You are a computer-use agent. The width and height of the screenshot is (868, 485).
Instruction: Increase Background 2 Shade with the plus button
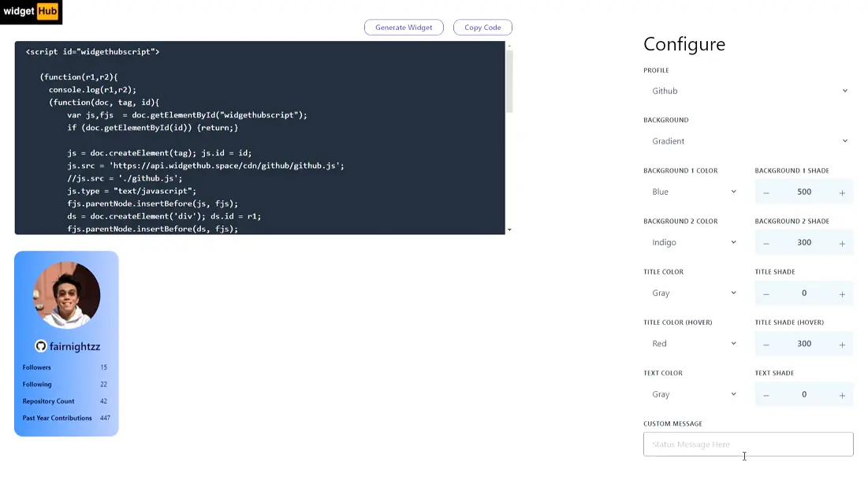pos(842,243)
